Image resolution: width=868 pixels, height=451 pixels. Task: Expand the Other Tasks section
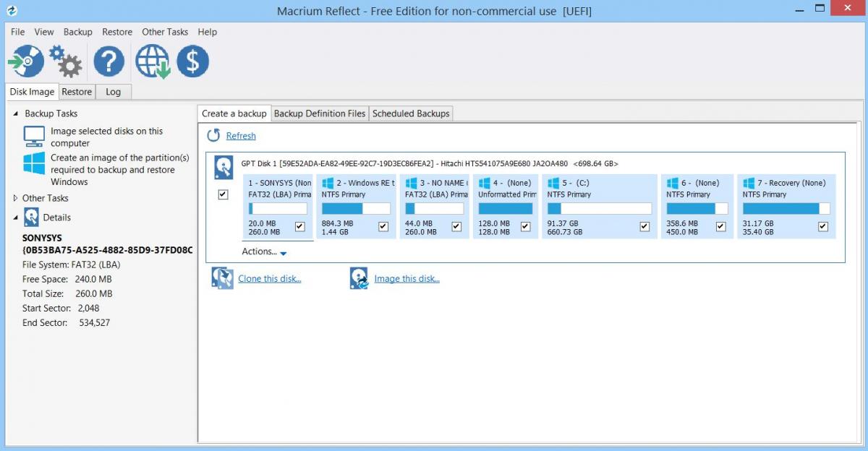(x=16, y=198)
